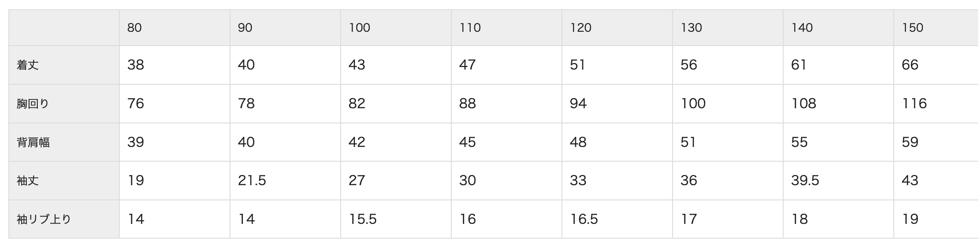Select the 胸回り row label
This screenshot has width=980, height=246.
point(64,104)
